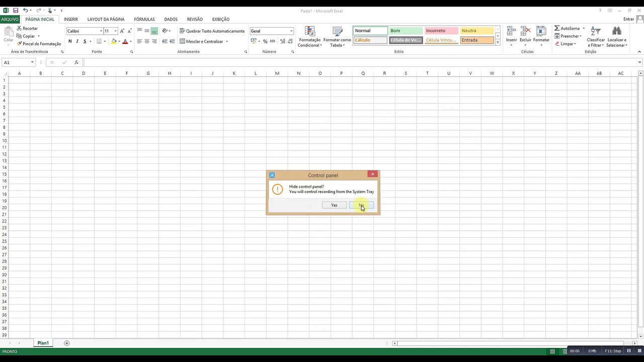Toggle underline formatting (S)

tap(85, 41)
